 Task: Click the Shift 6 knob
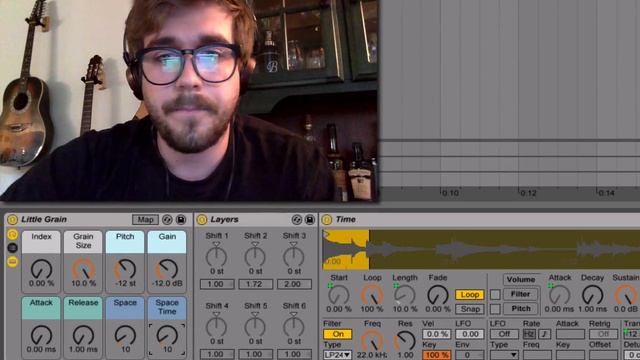[294, 327]
